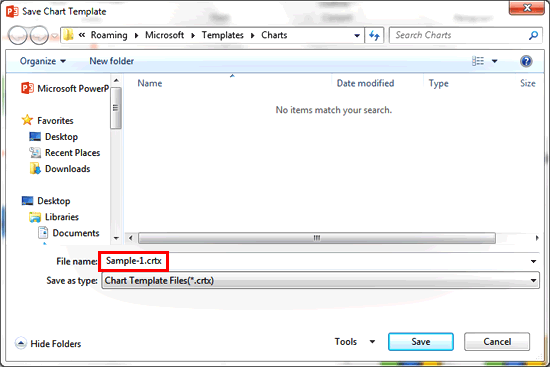The height and width of the screenshot is (367, 550).
Task: Open help with the question mark icon
Action: (x=526, y=61)
